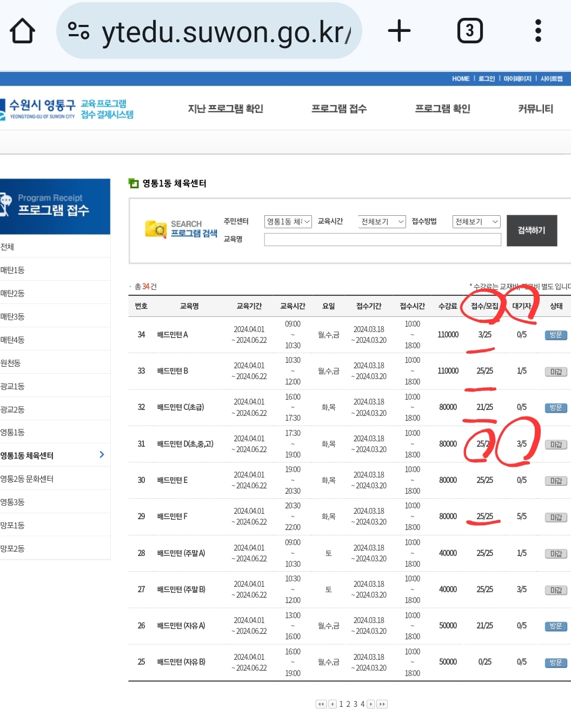Open a new browser tab
The width and height of the screenshot is (571, 728).
click(x=399, y=31)
